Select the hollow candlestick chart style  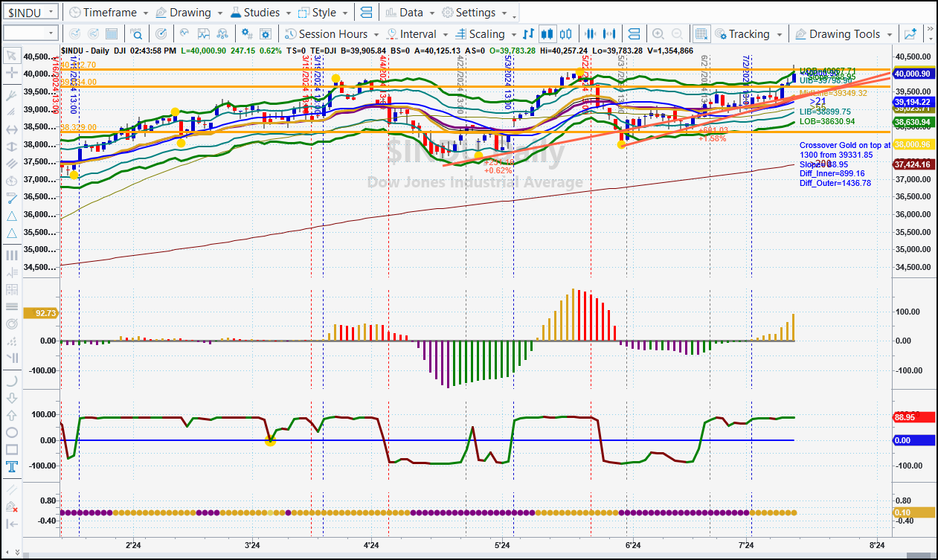pyautogui.click(x=566, y=33)
